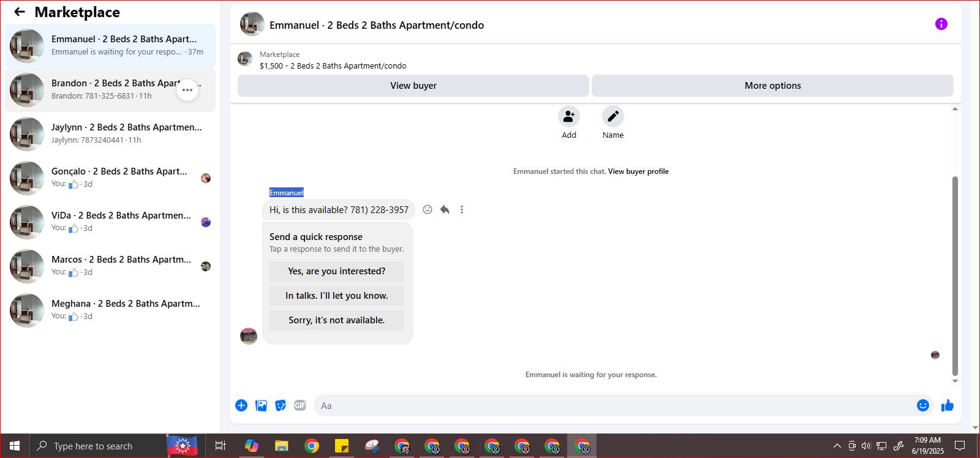Click the chat vertical scrollbar thumb
The image size is (980, 458).
(955, 276)
